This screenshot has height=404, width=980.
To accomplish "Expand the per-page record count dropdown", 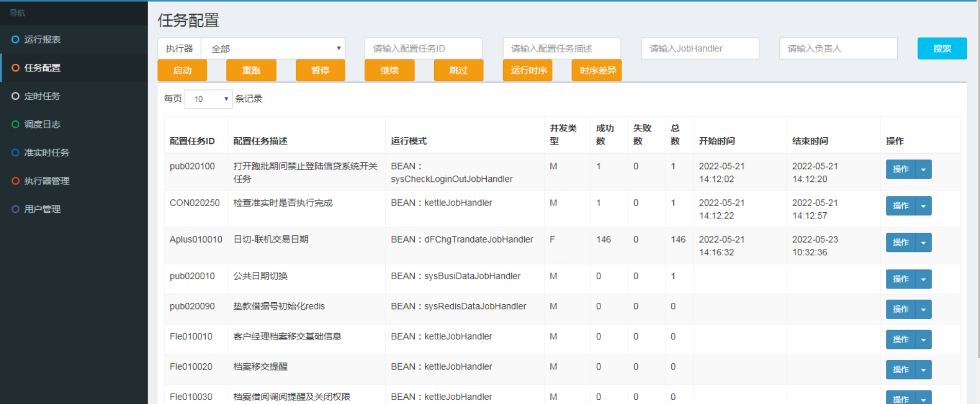I will tap(208, 99).
